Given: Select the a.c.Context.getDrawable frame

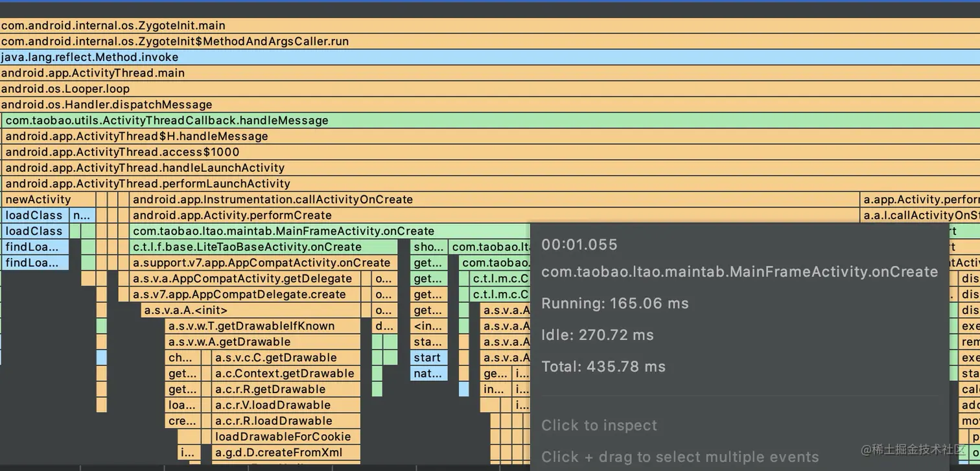Looking at the screenshot, I should coord(286,374).
